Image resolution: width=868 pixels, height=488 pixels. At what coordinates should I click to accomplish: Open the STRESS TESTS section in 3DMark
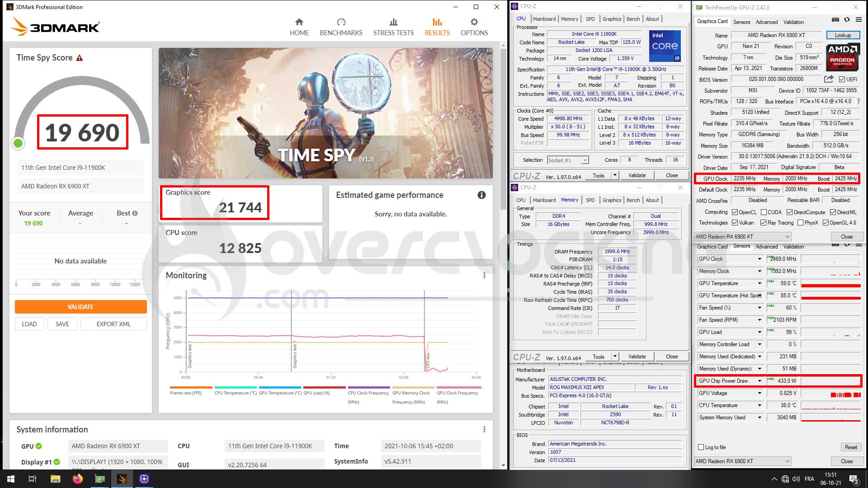tap(393, 27)
